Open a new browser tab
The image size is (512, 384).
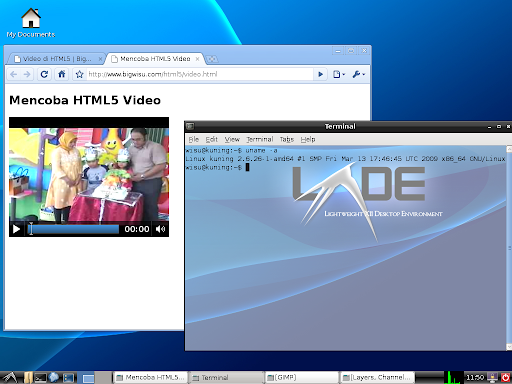(x=212, y=59)
